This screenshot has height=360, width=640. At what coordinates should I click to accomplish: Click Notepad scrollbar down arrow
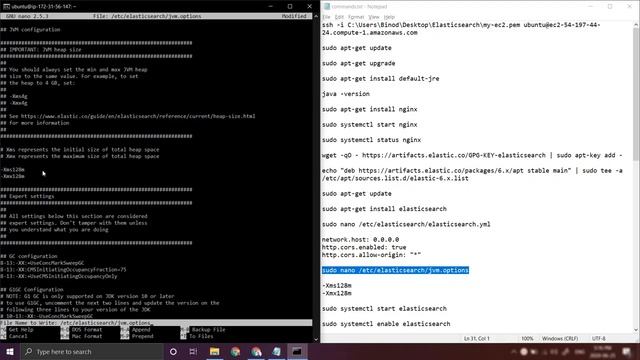636,330
